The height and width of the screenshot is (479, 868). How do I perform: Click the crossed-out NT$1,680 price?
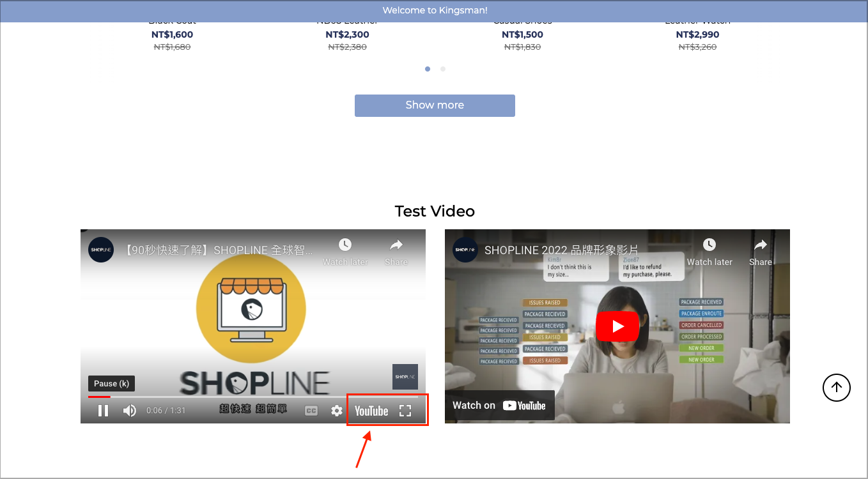point(172,47)
